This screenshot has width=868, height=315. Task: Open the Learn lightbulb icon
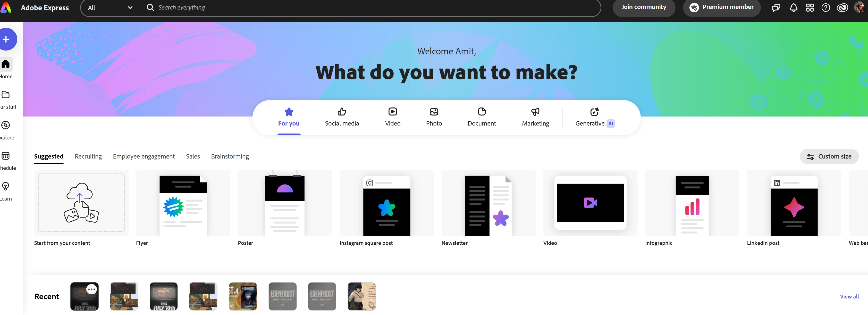pyautogui.click(x=6, y=186)
